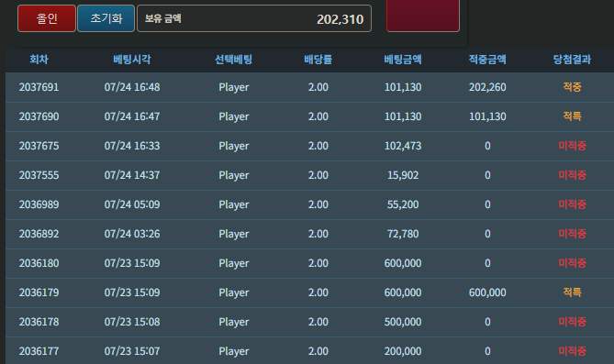Click the 베팅금액 column header

click(403, 60)
